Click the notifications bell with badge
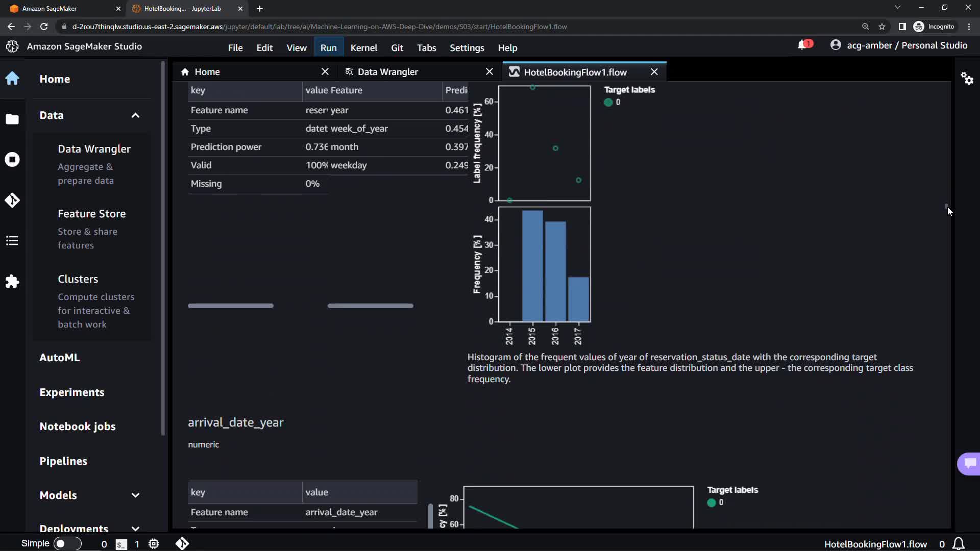The width and height of the screenshot is (980, 551). [x=804, y=45]
